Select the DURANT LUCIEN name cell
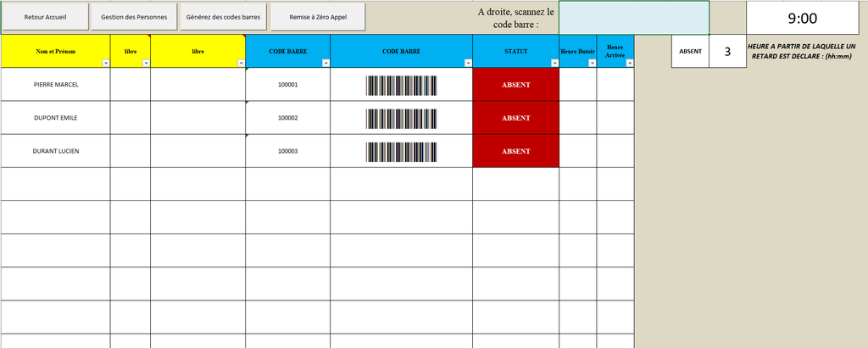The width and height of the screenshot is (868, 348). (55, 151)
